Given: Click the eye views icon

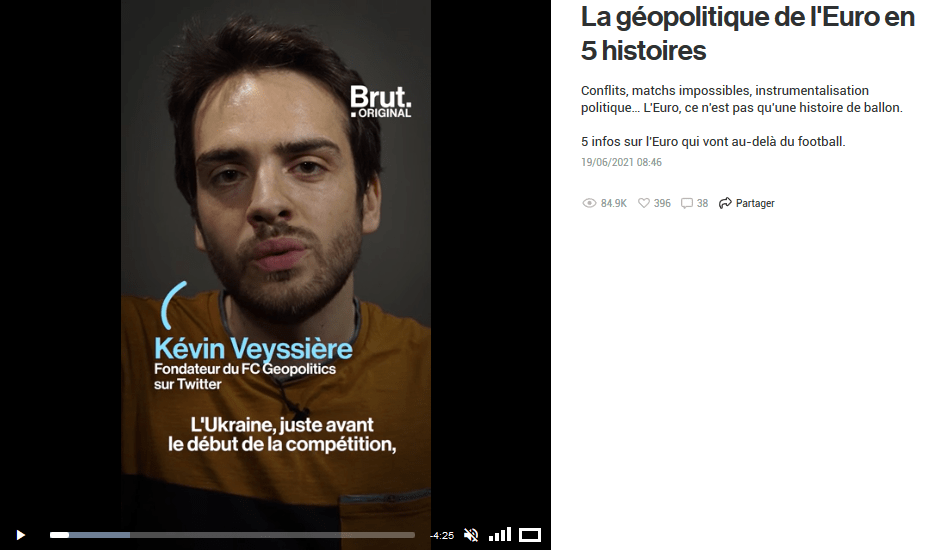Looking at the screenshot, I should pos(589,203).
